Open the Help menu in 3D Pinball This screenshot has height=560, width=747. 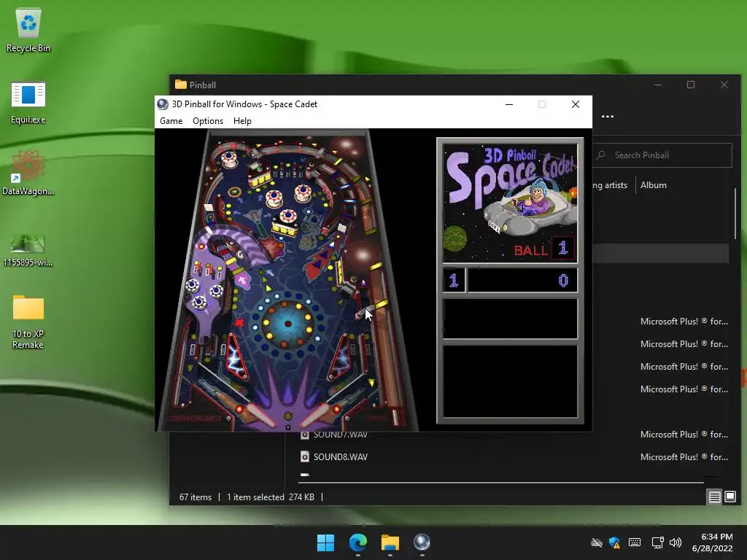tap(242, 121)
